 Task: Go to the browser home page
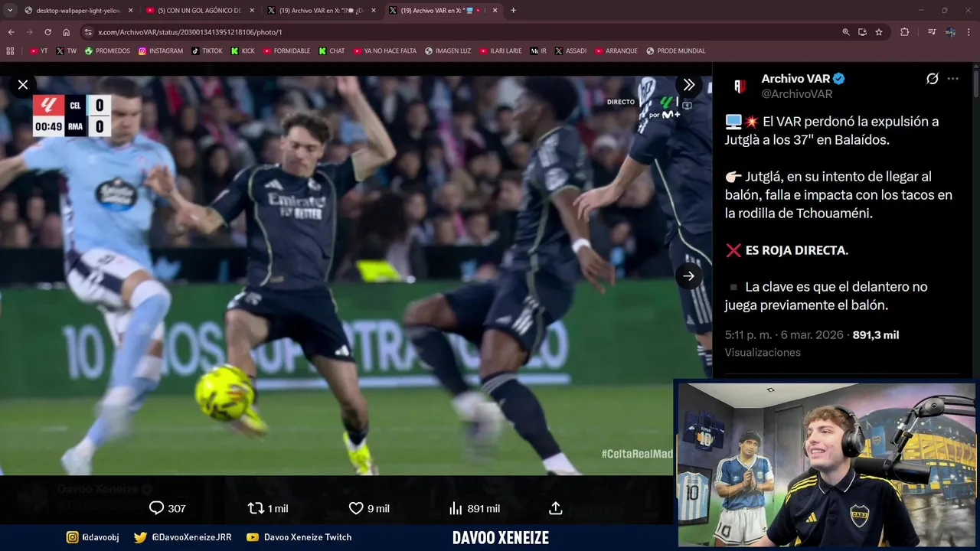coord(66,32)
